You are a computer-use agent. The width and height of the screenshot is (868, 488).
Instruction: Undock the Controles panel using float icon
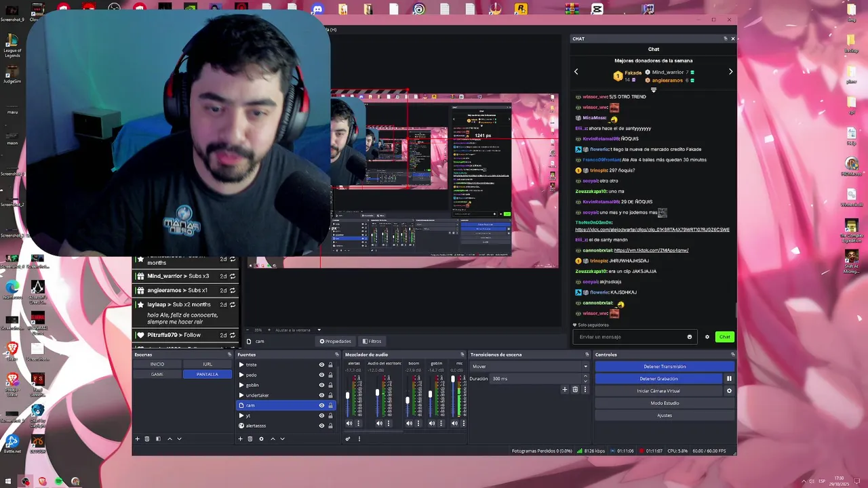point(732,354)
